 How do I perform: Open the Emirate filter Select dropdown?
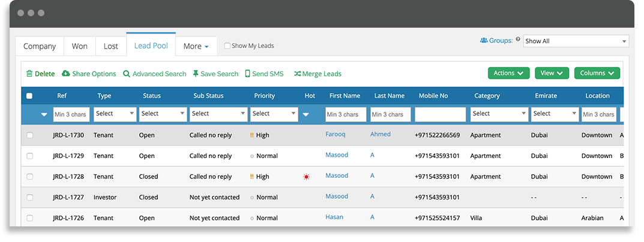(x=555, y=114)
